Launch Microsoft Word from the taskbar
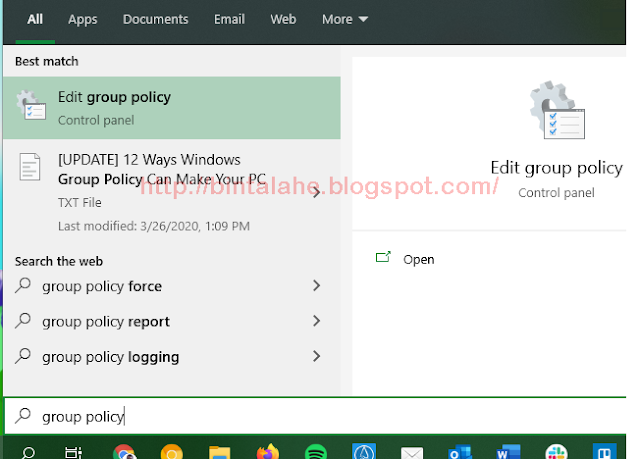This screenshot has height=459, width=640. (508, 452)
